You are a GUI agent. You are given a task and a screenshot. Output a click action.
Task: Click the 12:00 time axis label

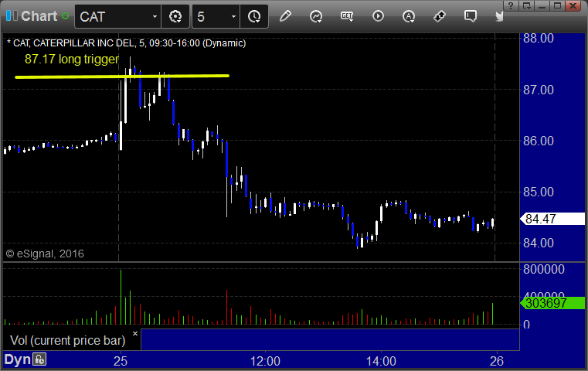click(x=265, y=361)
